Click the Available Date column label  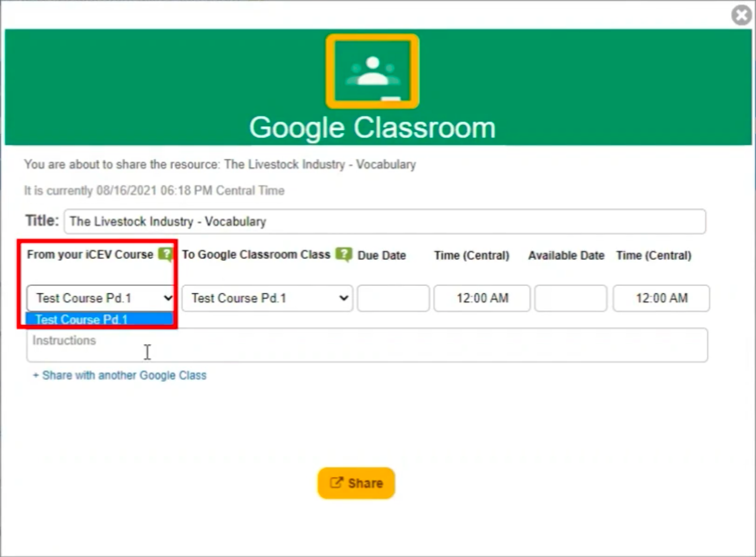point(566,255)
